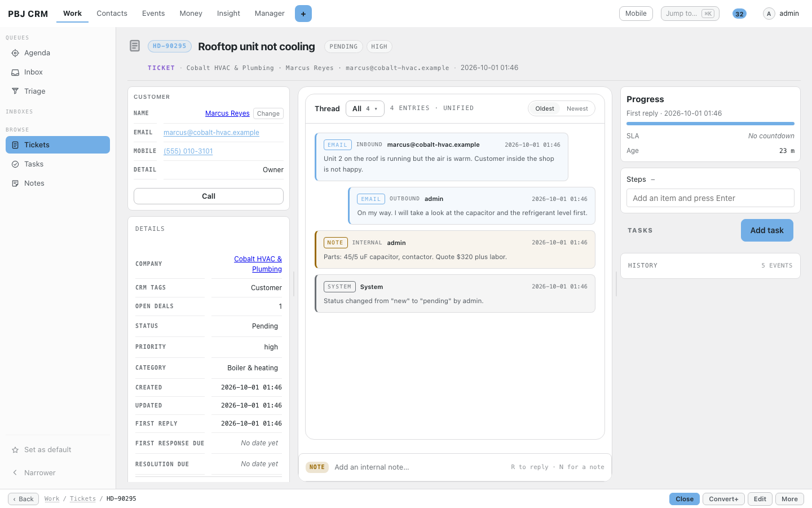The width and height of the screenshot is (812, 508).
Task: Click the Tickets breadcrumb link
Action: 83,499
